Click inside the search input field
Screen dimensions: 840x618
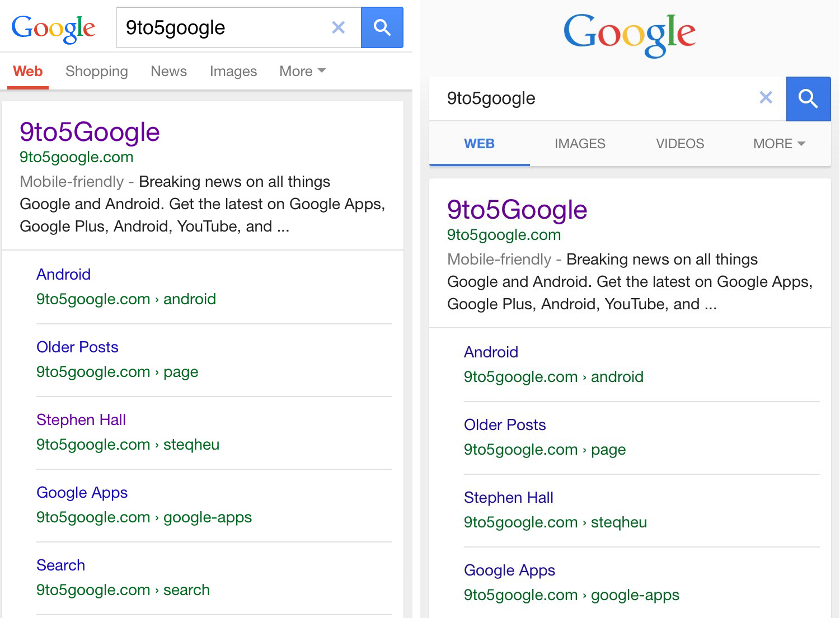point(224,27)
